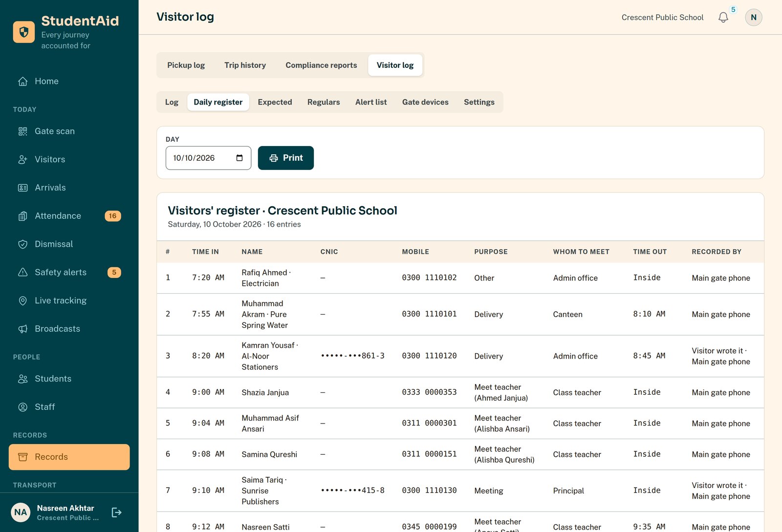Select Kamran Yousaf · Al-Noor Stationers entry
Viewport: 782px width, 532px height.
coord(270,356)
